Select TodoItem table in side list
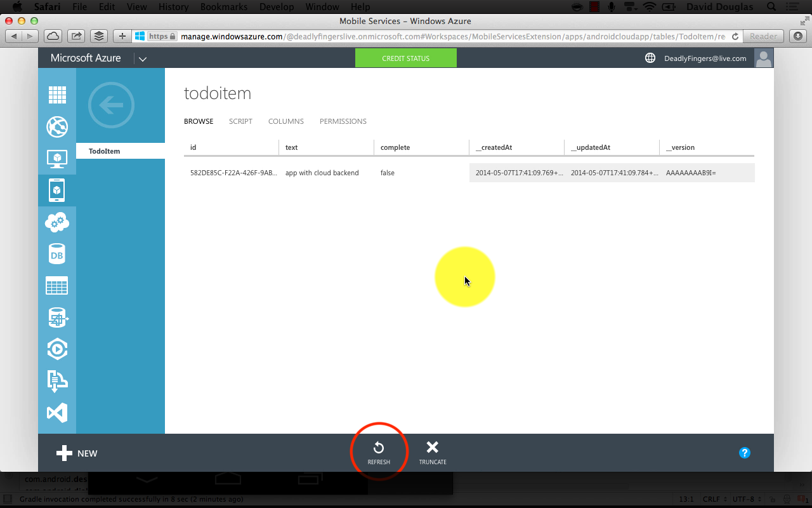The height and width of the screenshot is (508, 812). tap(121, 151)
